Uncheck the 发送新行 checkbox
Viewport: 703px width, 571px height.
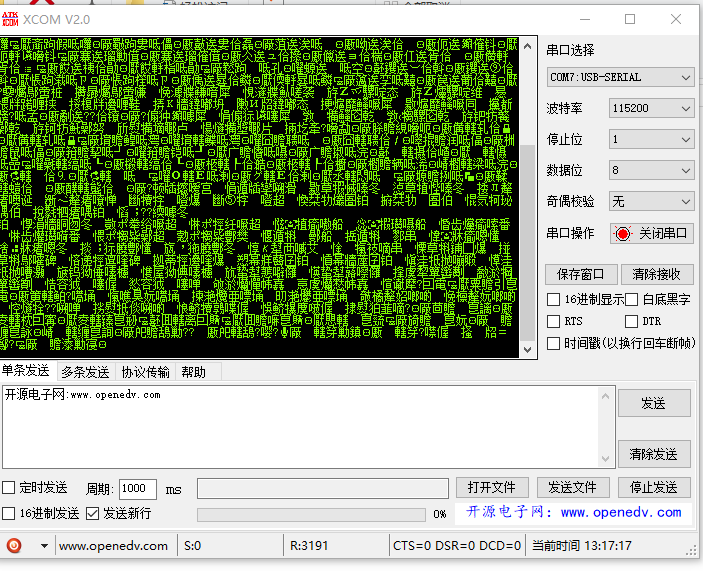coord(92,514)
